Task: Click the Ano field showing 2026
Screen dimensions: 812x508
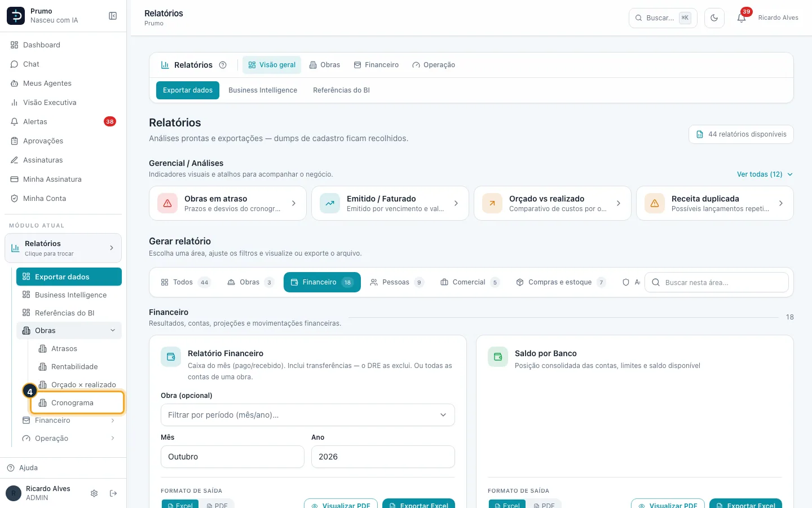Action: (383, 457)
